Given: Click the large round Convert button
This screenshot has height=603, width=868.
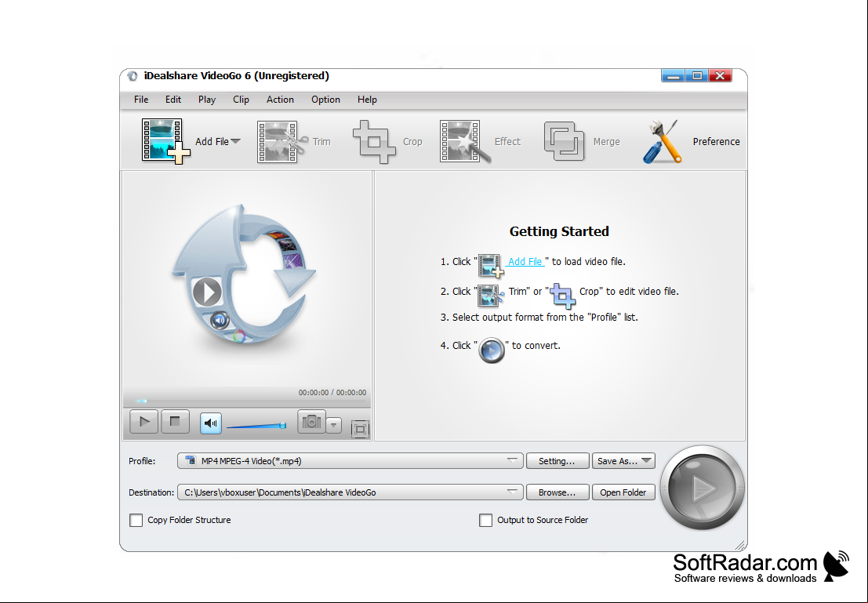Looking at the screenshot, I should tap(703, 489).
